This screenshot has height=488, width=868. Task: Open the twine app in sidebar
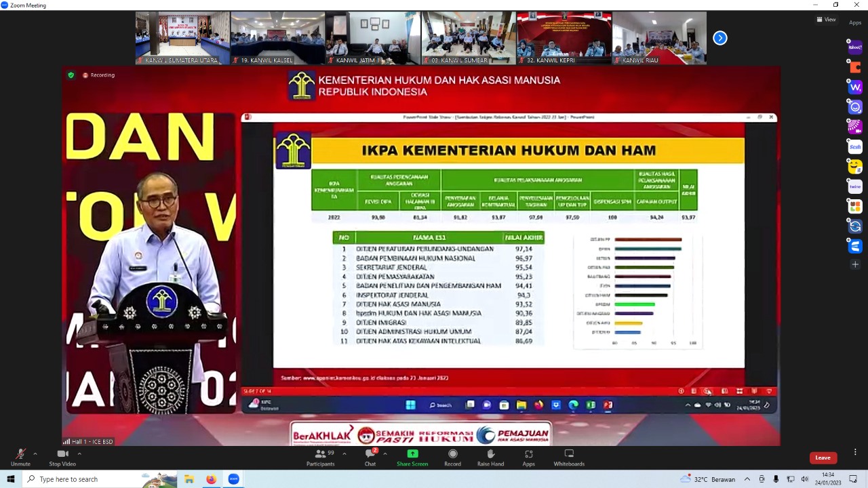coord(855,186)
